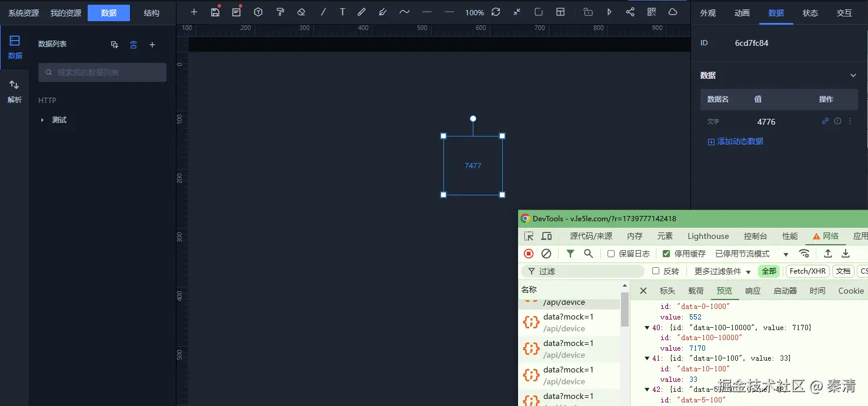The width and height of the screenshot is (868, 406).
Task: Click the cloud publish icon
Action: tap(673, 12)
